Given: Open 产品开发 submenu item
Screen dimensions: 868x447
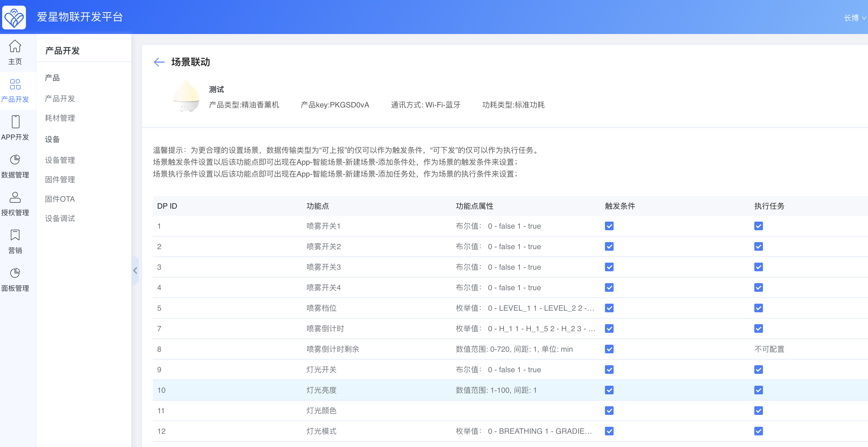Looking at the screenshot, I should pos(60,99).
